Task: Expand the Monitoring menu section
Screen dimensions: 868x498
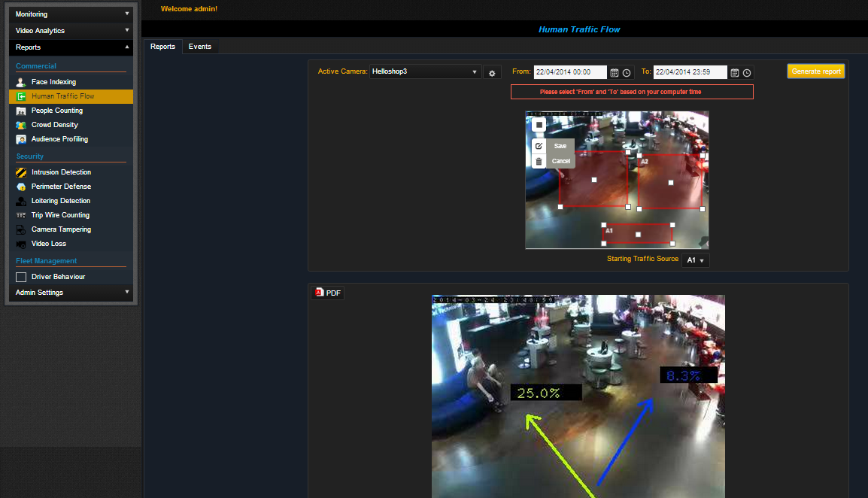Action: click(x=71, y=14)
